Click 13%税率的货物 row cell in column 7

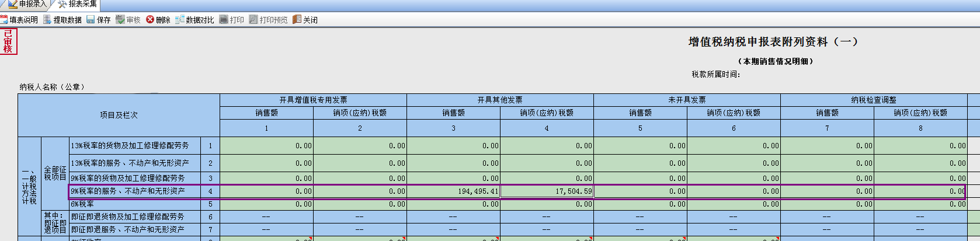point(827,146)
